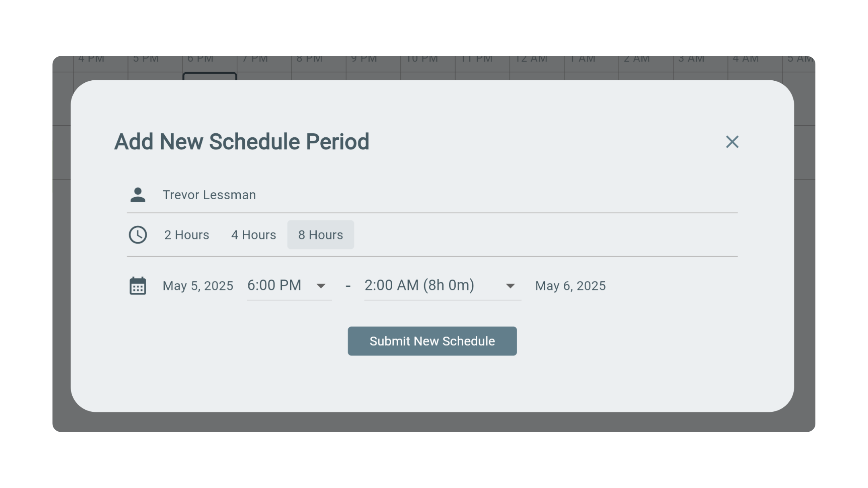Click the dialog title Add New Schedule Period
This screenshot has width=868, height=488.
point(242,141)
